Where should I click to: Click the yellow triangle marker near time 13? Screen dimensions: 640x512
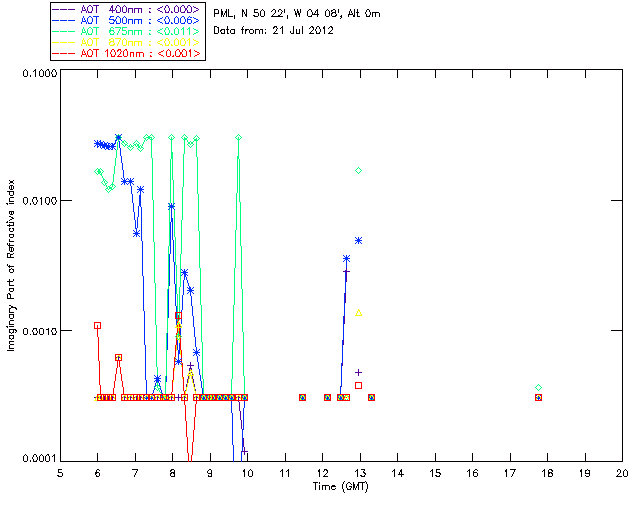pyautogui.click(x=358, y=313)
